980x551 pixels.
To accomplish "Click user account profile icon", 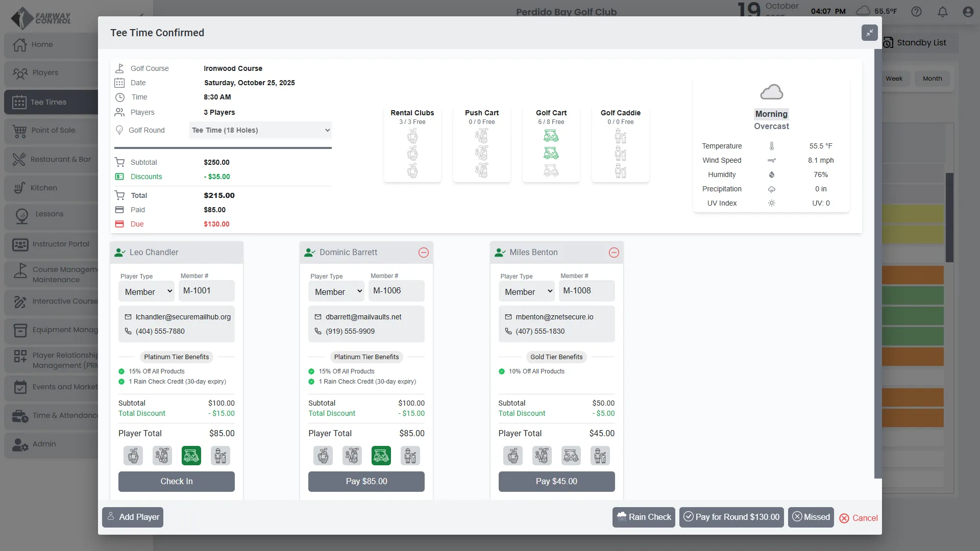I will point(968,12).
